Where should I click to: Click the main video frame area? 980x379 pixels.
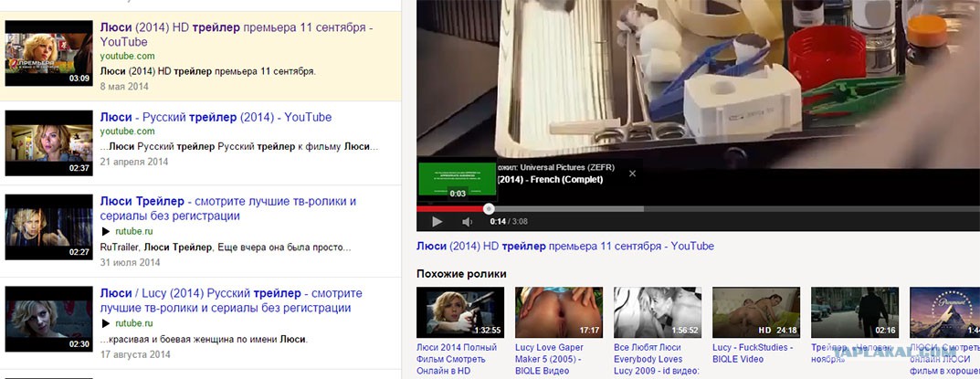[698, 84]
